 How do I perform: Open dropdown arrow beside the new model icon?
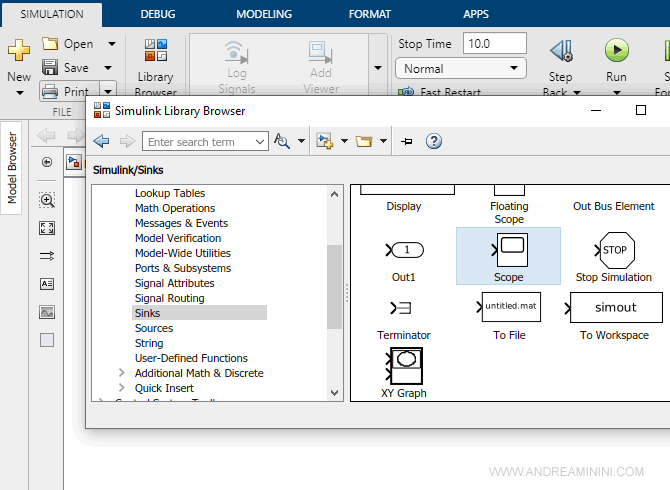point(344,141)
